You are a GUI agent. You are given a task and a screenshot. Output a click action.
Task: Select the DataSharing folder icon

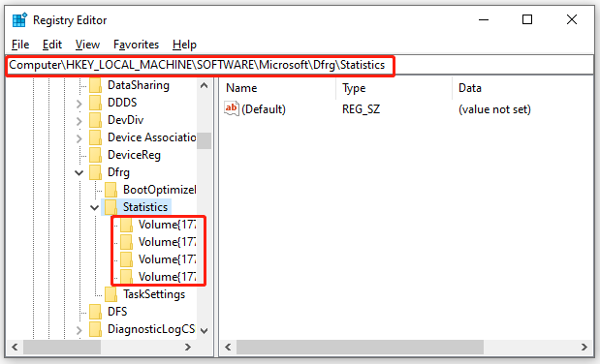[95, 85]
